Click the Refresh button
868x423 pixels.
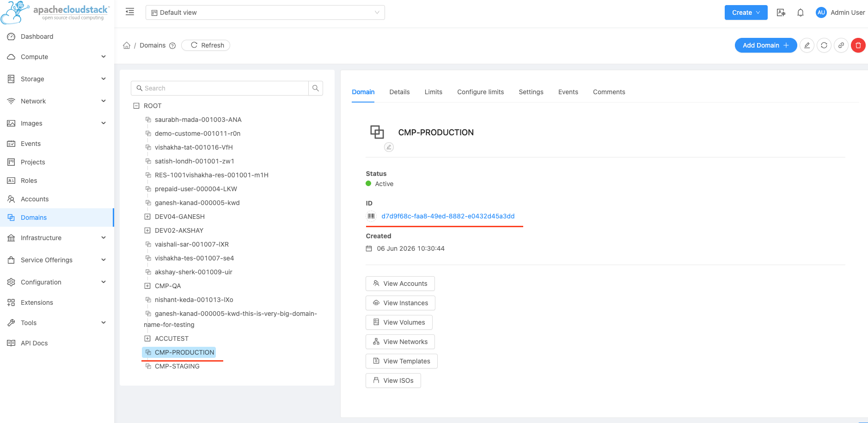pyautogui.click(x=206, y=45)
